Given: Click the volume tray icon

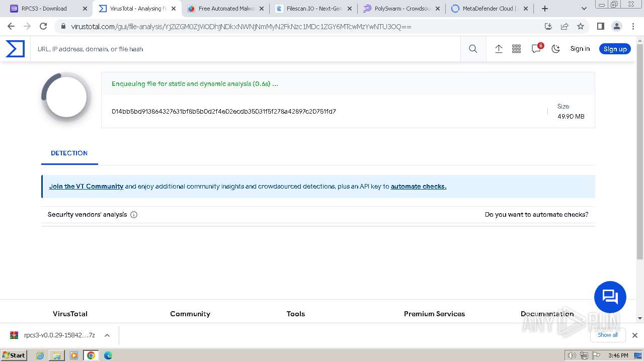Looking at the screenshot, I should point(572,355).
